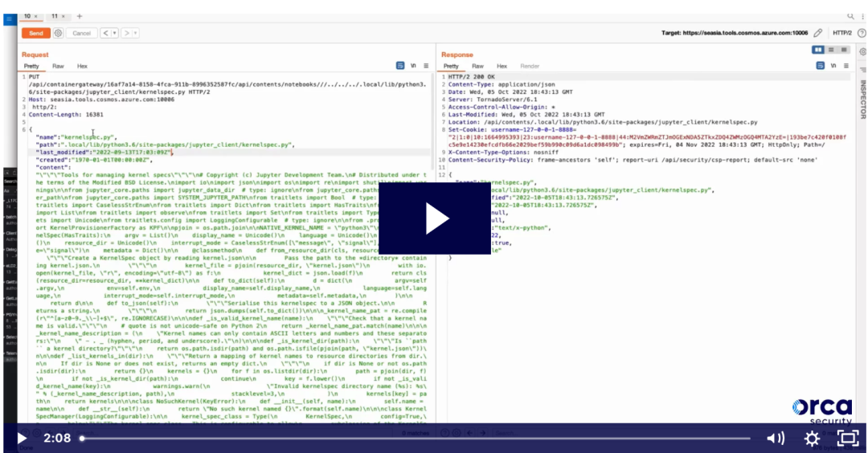Close Repeater tab 10

click(x=36, y=17)
